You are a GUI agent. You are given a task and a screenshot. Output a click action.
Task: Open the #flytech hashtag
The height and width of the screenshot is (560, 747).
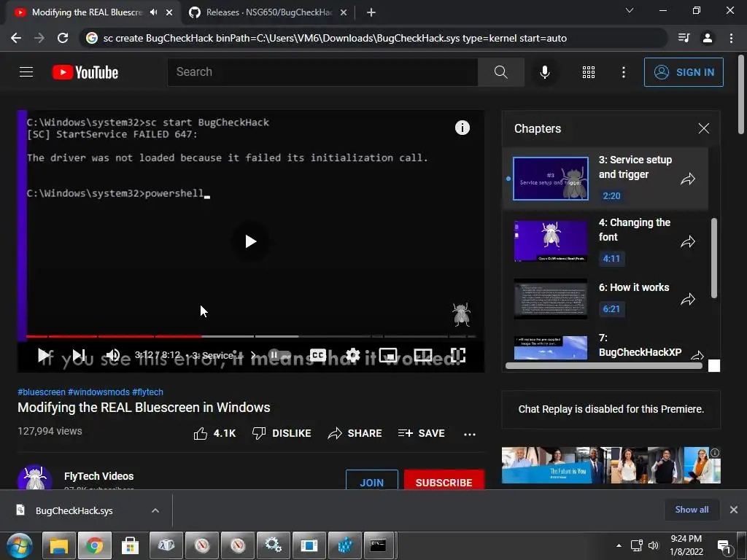tap(147, 392)
